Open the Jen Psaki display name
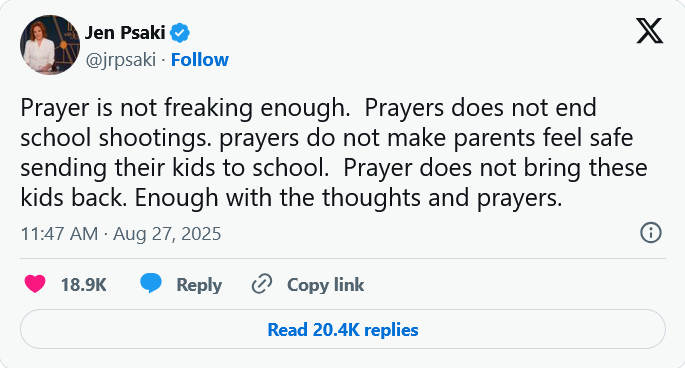The width and height of the screenshot is (685, 368). pyautogui.click(x=125, y=33)
